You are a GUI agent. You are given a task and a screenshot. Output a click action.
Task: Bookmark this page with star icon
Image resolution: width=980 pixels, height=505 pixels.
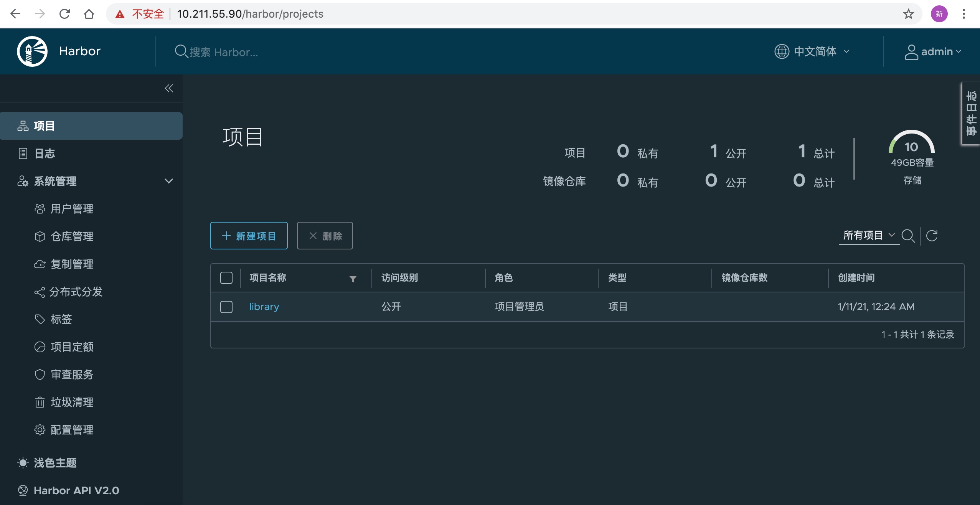[908, 14]
